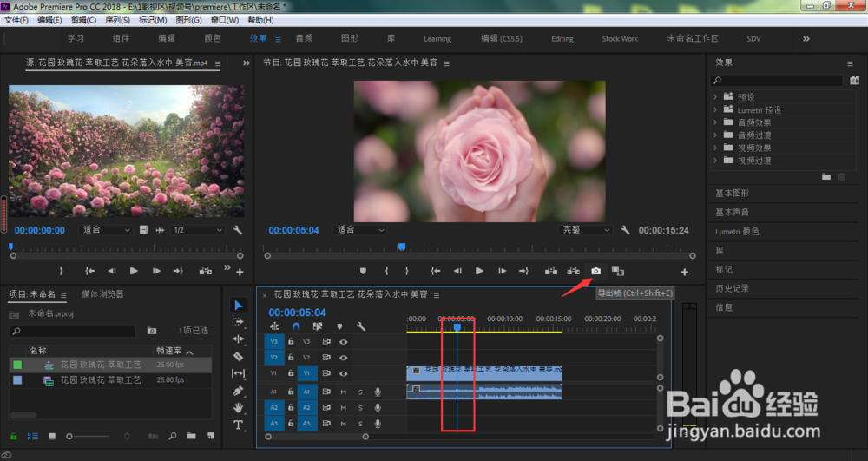
Task: Select the Ripple Edit tool
Action: [x=238, y=339]
